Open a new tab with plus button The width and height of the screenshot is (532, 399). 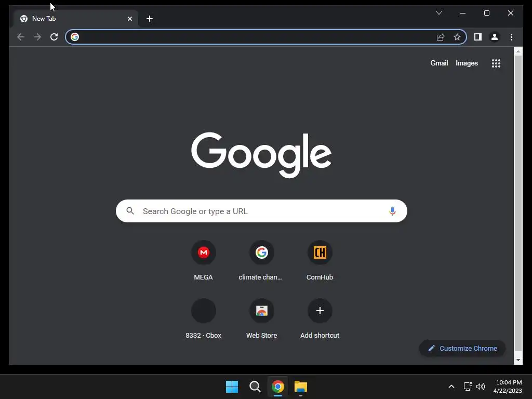coord(150,19)
